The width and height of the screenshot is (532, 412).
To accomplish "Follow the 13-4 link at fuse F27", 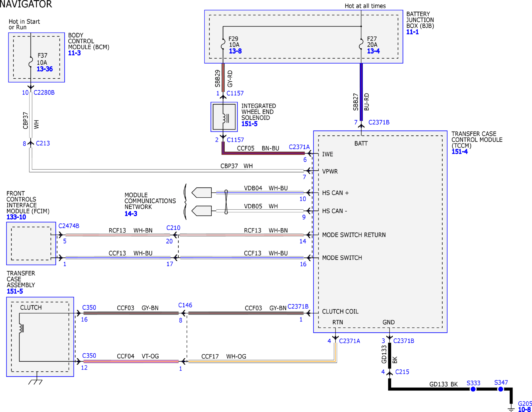I will [x=373, y=51].
